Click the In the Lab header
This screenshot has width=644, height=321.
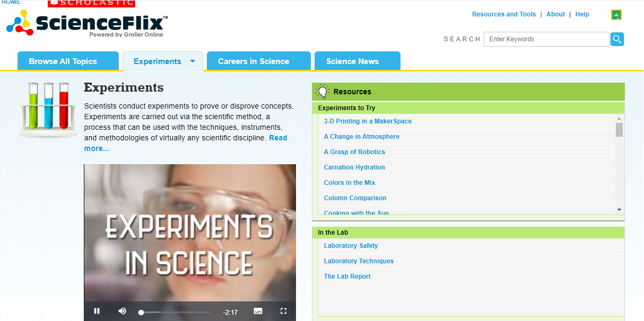(x=468, y=233)
